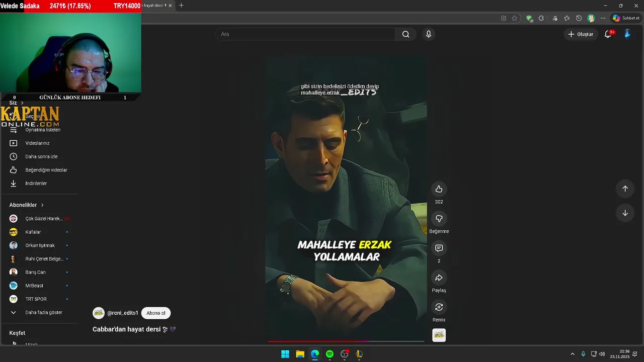Open the Orkun Işıtmak subscription channel

click(x=40, y=245)
